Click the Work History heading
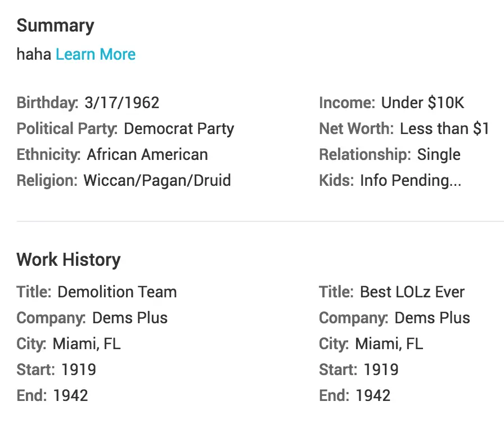Image resolution: width=504 pixels, height=437 pixels. (x=69, y=260)
